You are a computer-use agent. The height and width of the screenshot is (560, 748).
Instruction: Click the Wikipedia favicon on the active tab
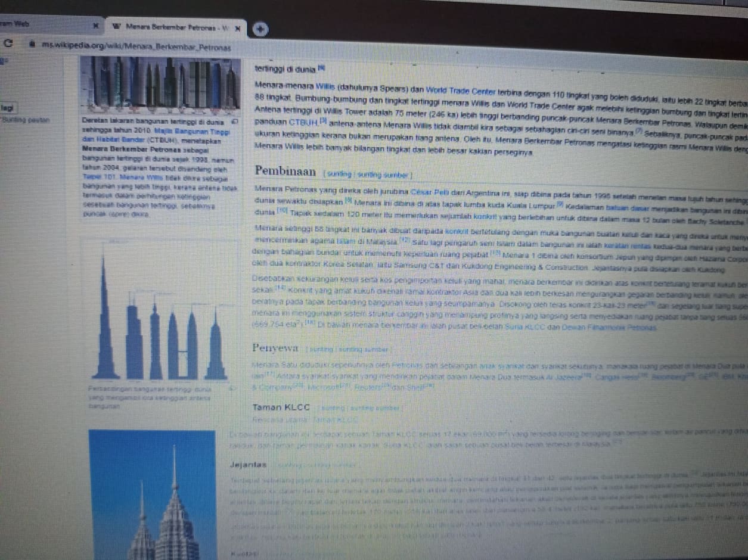click(117, 27)
